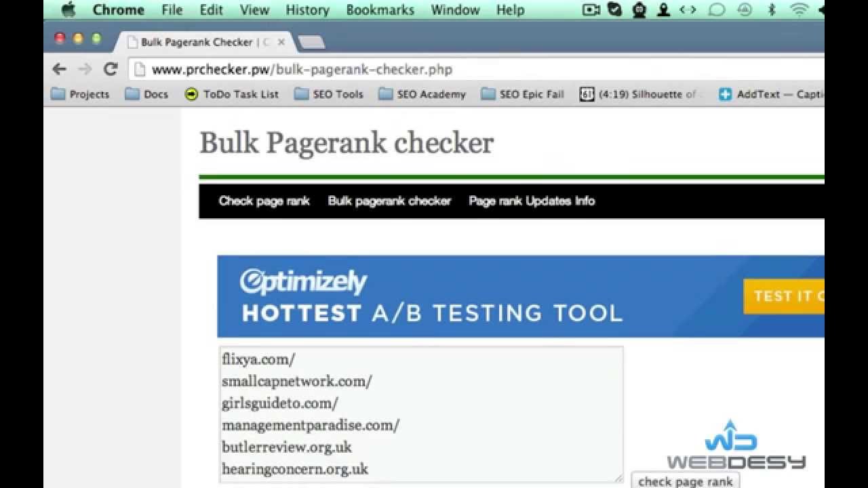Open the Help menu
The image size is (868, 488).
[x=510, y=10]
